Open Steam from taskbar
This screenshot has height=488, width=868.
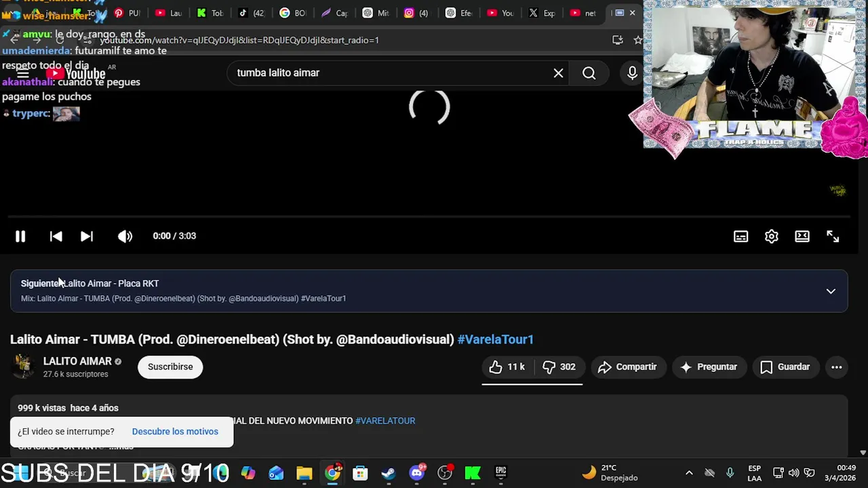pos(389,473)
